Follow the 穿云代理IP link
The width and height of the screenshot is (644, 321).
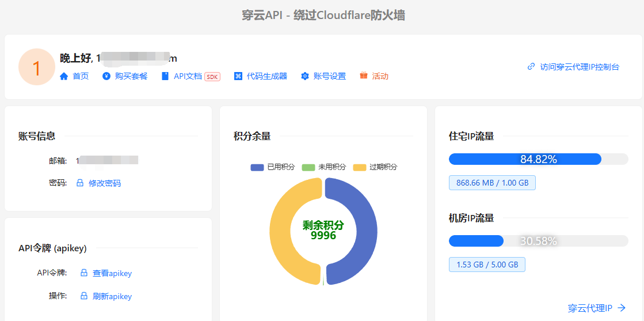(x=590, y=308)
